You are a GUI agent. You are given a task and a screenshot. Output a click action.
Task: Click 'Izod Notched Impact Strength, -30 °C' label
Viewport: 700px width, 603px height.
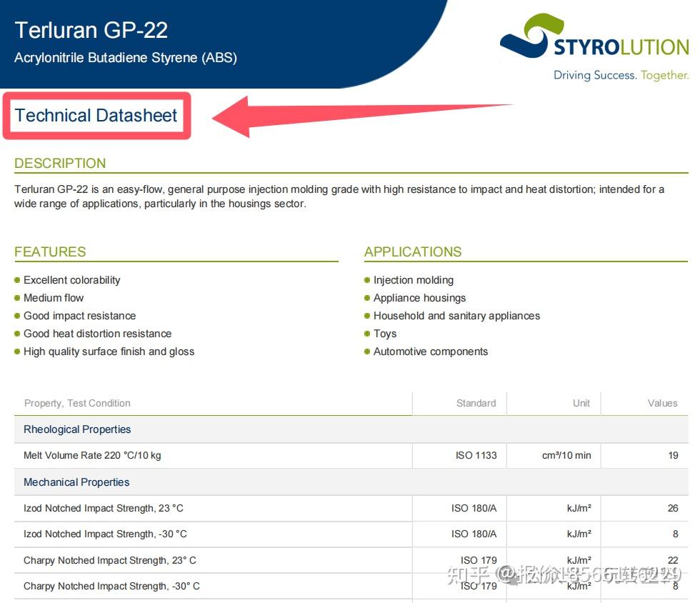coord(106,534)
